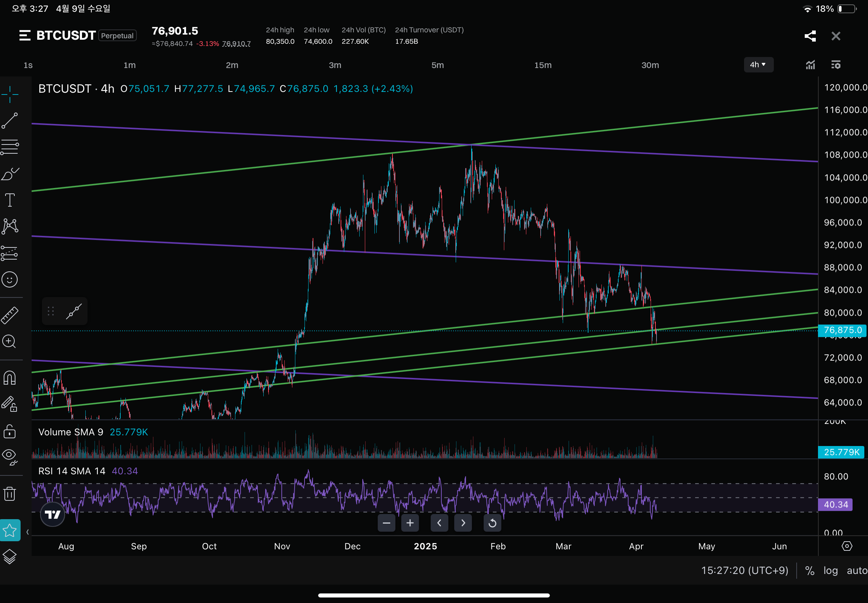Select the trend line drawing tool
This screenshot has height=603, width=868.
coord(10,121)
